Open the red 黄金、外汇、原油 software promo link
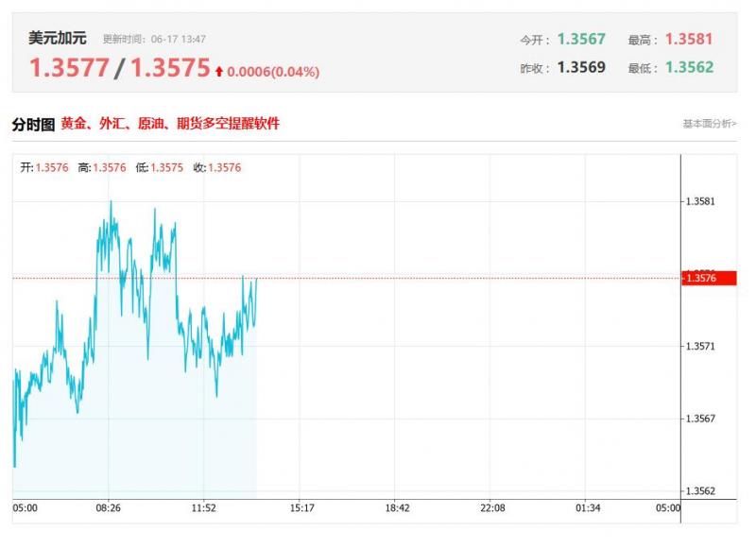This screenshot has height=548, width=756. (170, 124)
